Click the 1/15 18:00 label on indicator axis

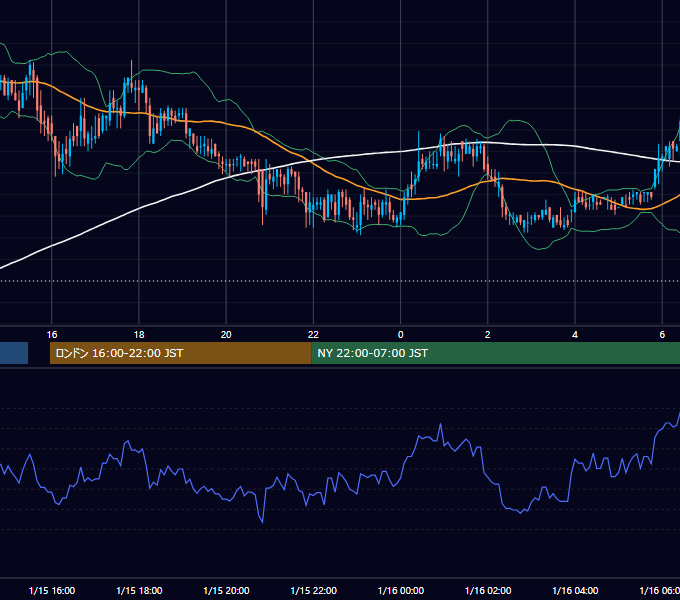pos(139,590)
